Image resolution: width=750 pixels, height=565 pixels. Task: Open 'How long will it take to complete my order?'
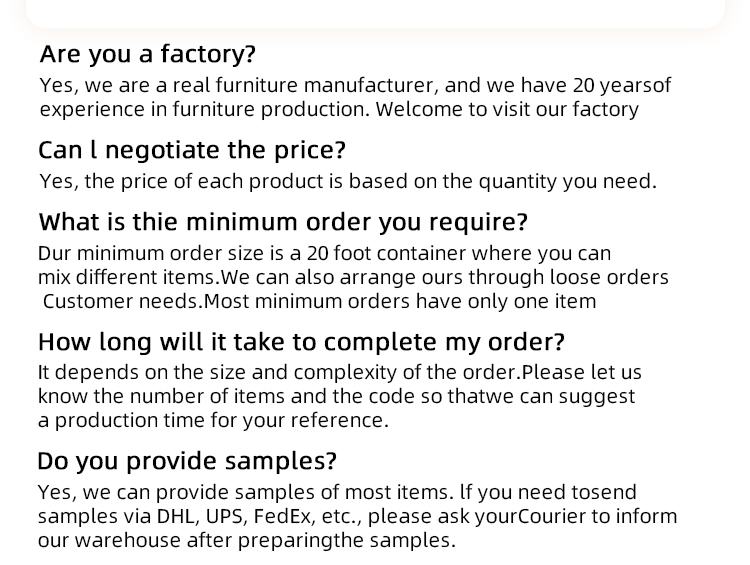click(301, 342)
